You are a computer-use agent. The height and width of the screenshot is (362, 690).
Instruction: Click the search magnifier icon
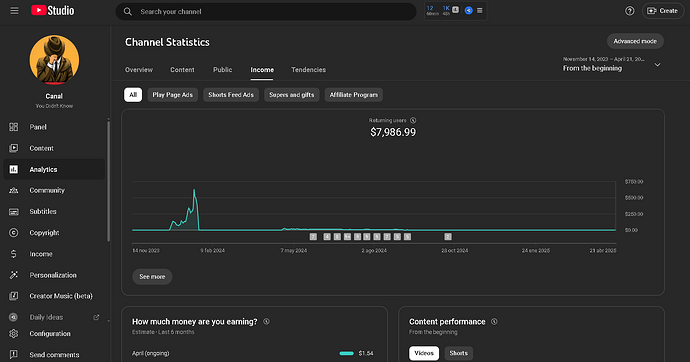tap(128, 11)
